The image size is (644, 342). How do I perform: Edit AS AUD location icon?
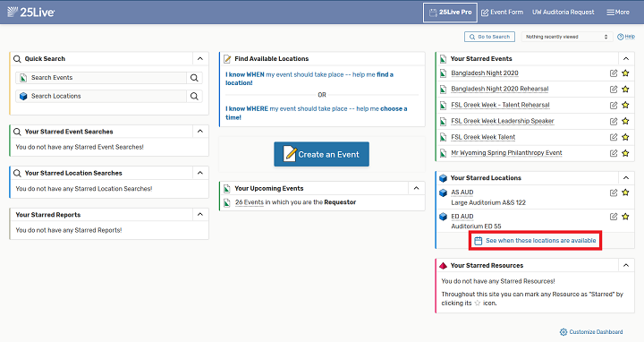click(614, 192)
